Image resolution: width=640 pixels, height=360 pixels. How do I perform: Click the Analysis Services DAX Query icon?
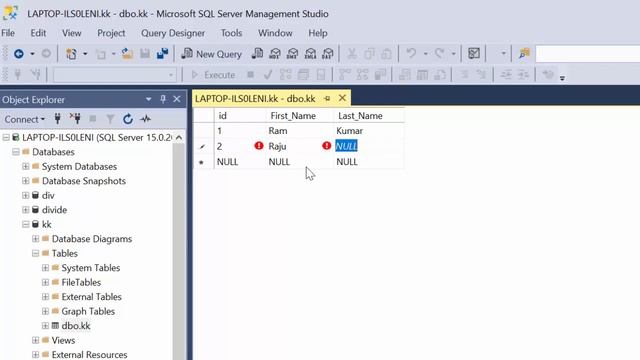(328, 53)
